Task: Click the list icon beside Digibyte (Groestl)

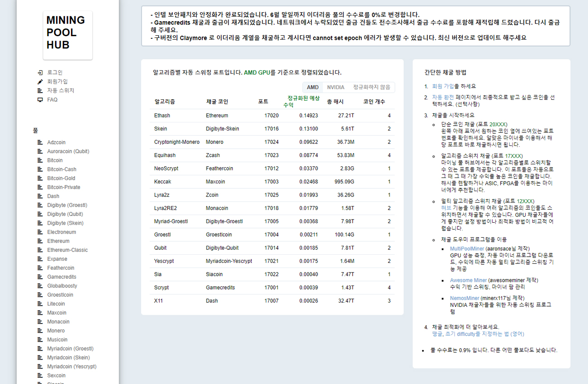Action: [40, 205]
